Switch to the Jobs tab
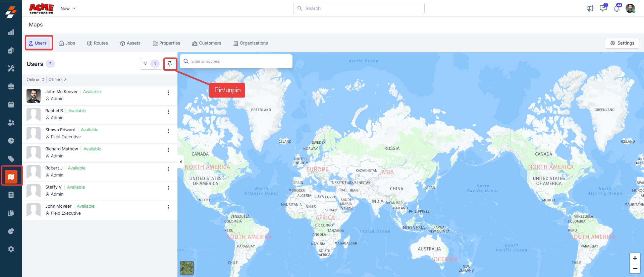Screen dimensions: 644x277 pos(67,43)
